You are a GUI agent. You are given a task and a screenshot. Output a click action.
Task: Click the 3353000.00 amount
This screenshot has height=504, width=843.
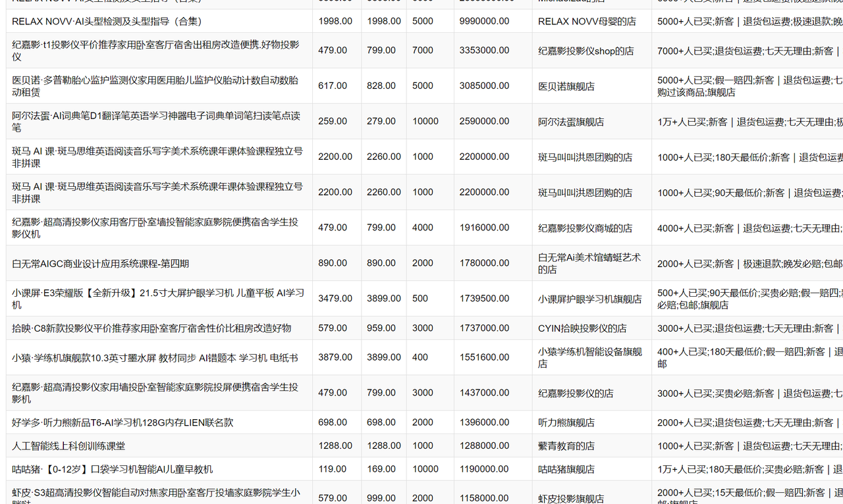tap(484, 50)
